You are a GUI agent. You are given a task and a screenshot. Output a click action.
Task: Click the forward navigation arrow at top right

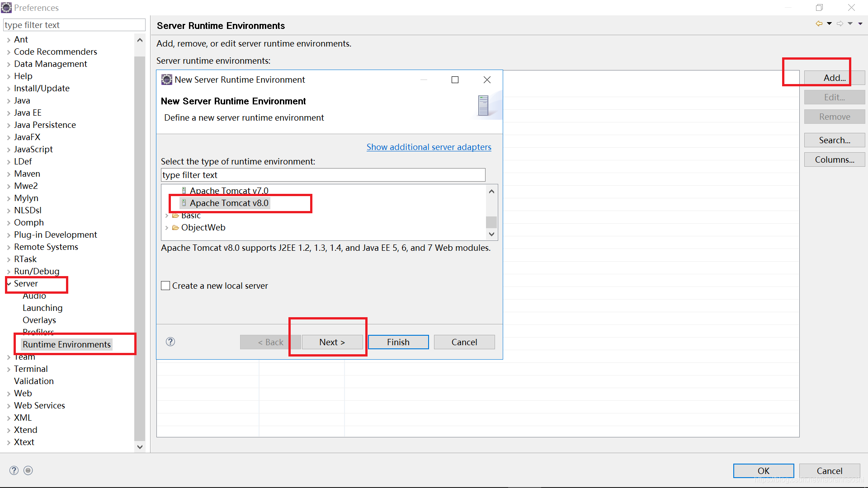coord(840,23)
